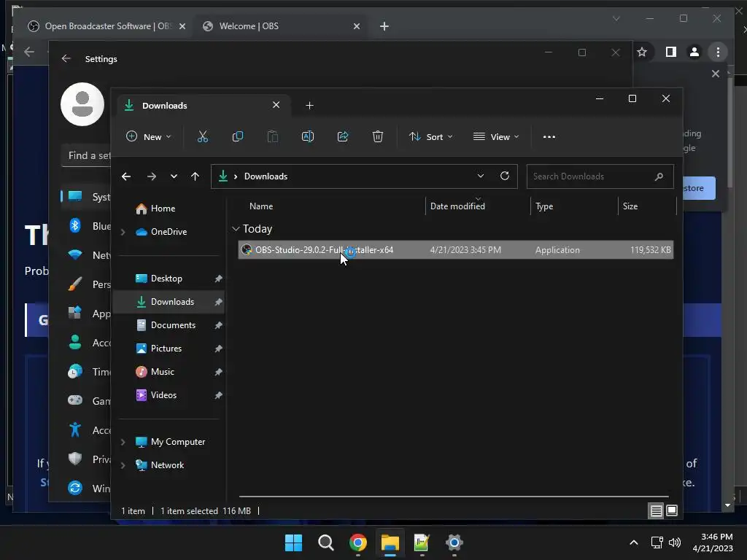Click the Delete trash icon in Explorer toolbar
This screenshot has height=560, width=747.
(x=377, y=136)
